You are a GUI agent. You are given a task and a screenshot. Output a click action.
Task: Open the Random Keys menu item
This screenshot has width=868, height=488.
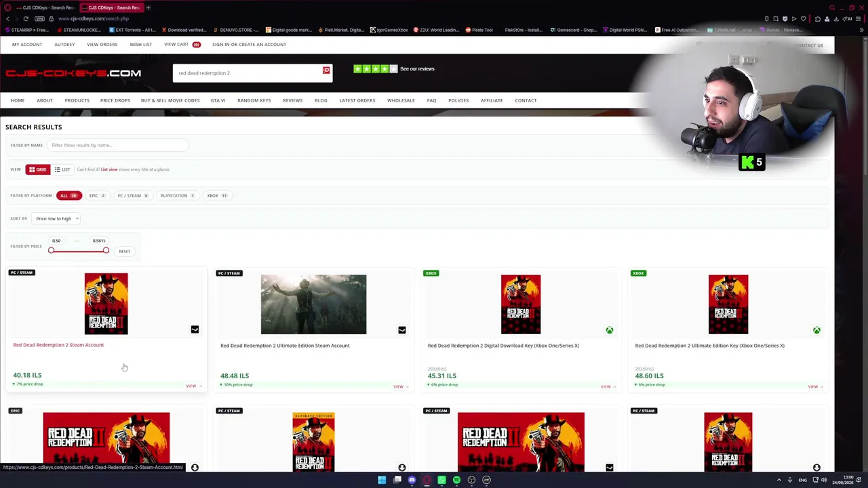pos(254,100)
